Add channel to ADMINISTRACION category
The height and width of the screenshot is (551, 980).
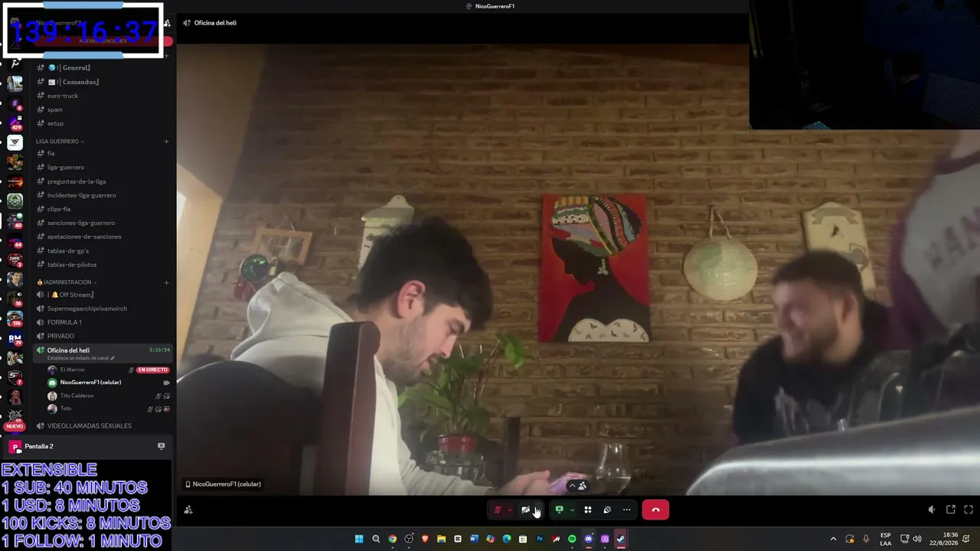(166, 282)
